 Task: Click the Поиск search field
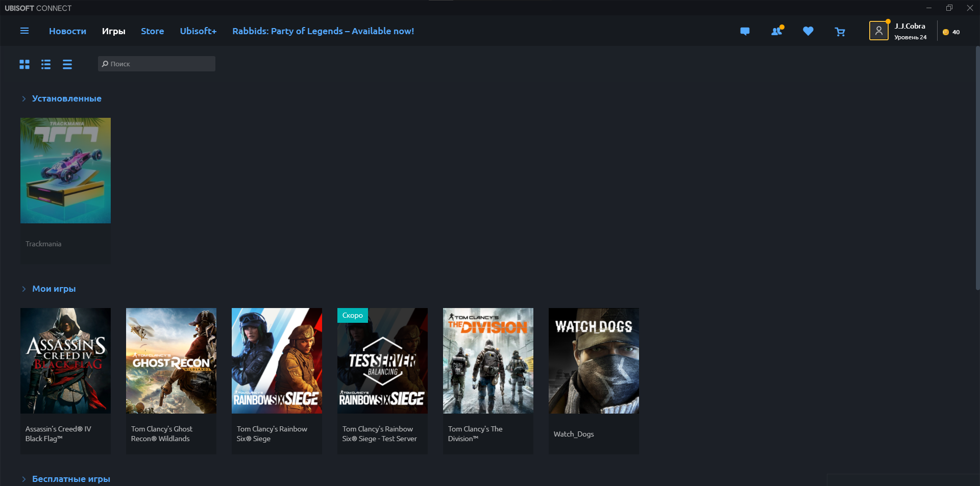coord(157,64)
